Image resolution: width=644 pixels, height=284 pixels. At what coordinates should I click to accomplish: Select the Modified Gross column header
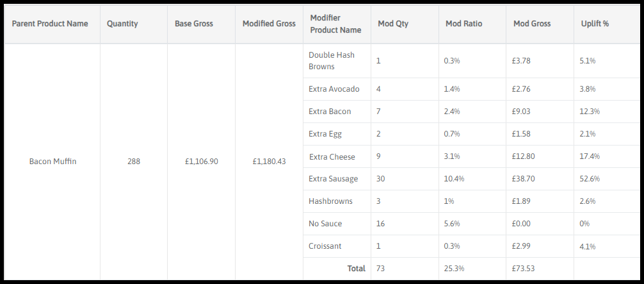[x=269, y=24]
